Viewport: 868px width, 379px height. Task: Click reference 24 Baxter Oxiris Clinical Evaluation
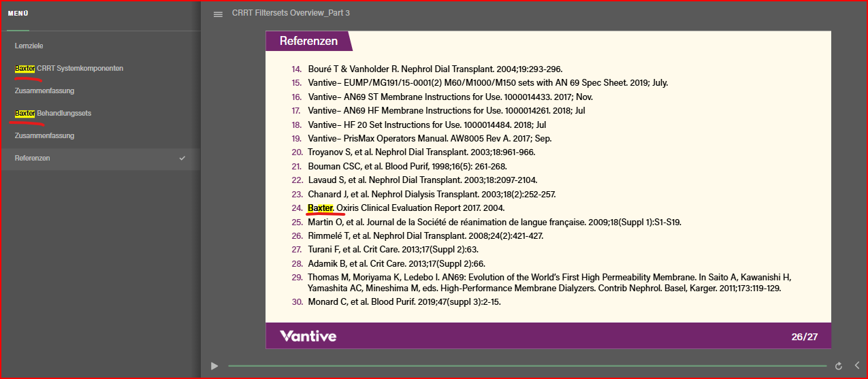click(x=406, y=208)
